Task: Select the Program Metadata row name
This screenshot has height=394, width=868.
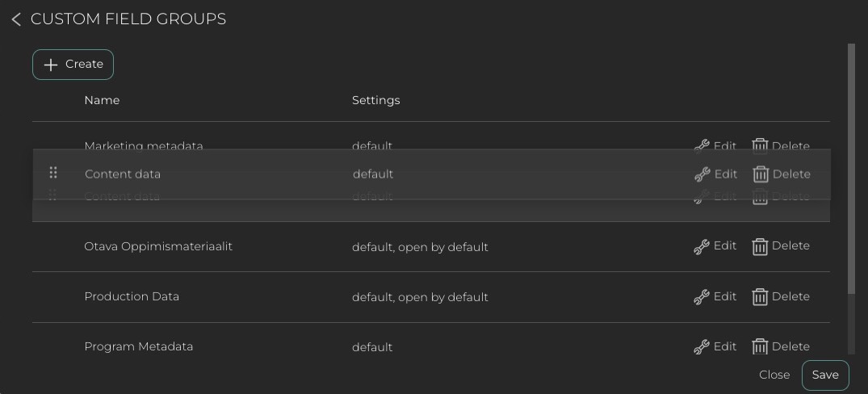Action: click(x=139, y=346)
